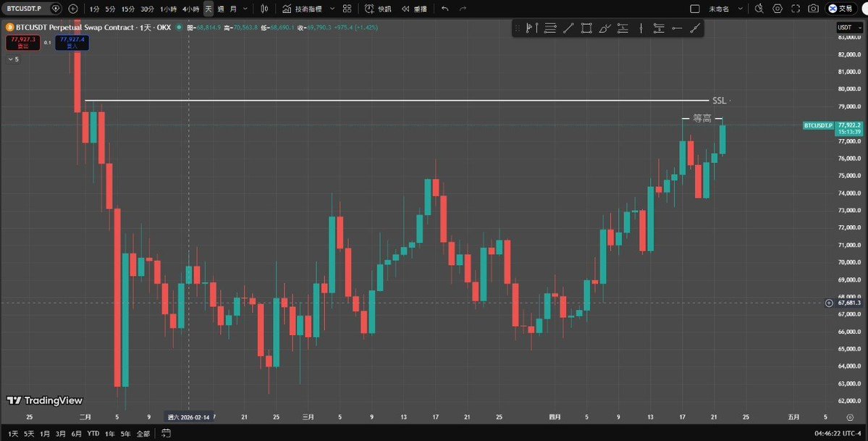The image size is (868, 441).
Task: Open the go-to-date calendar icon
Action: coord(166,434)
